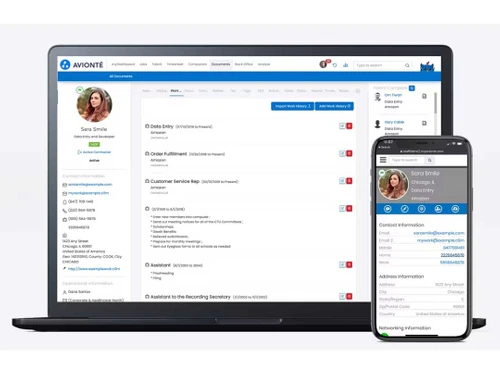
Task: Tap the phone 'Type to search' field
Action: (407, 160)
